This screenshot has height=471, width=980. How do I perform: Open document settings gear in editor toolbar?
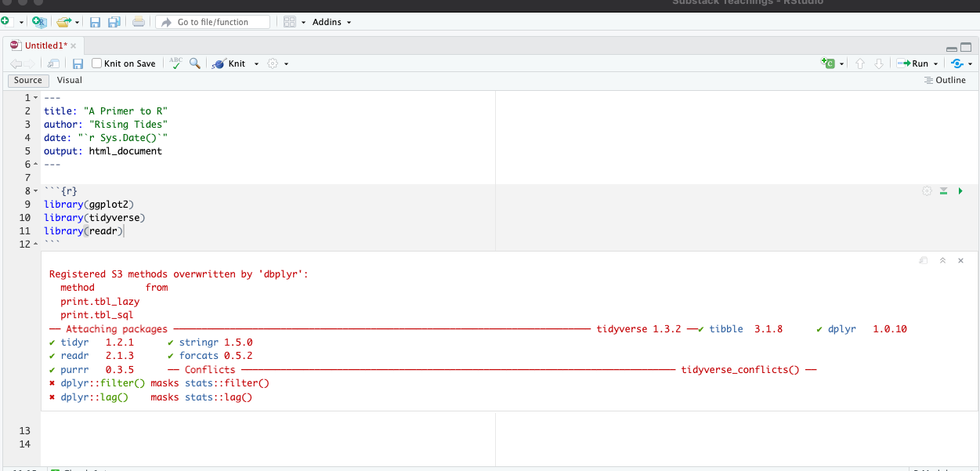273,63
